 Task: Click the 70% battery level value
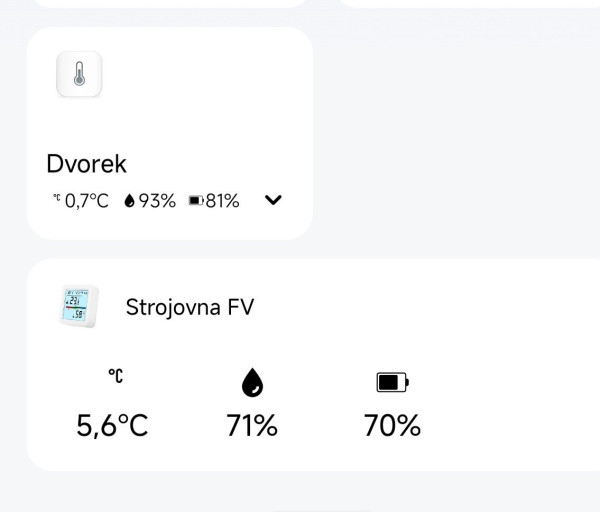[392, 426]
